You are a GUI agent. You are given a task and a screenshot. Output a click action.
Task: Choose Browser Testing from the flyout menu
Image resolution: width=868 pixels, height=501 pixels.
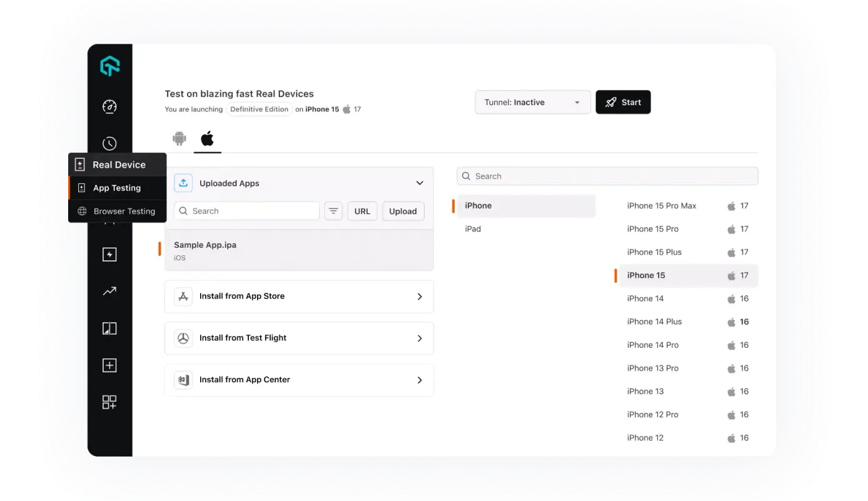click(x=118, y=211)
